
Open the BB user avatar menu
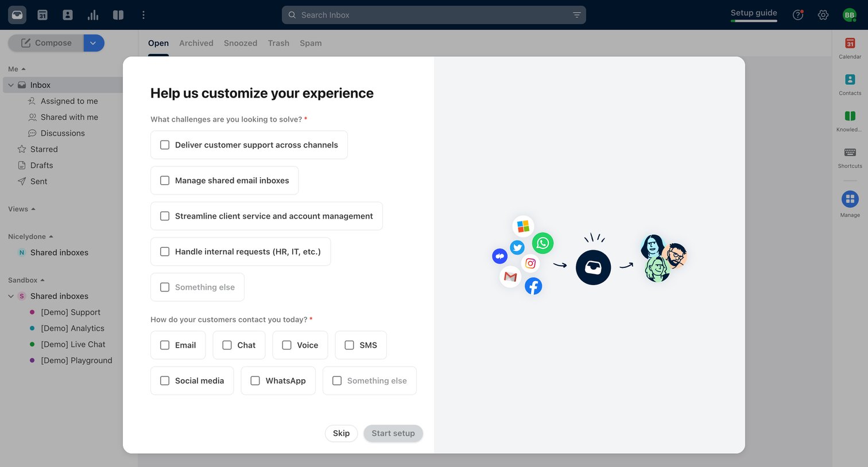(x=850, y=15)
